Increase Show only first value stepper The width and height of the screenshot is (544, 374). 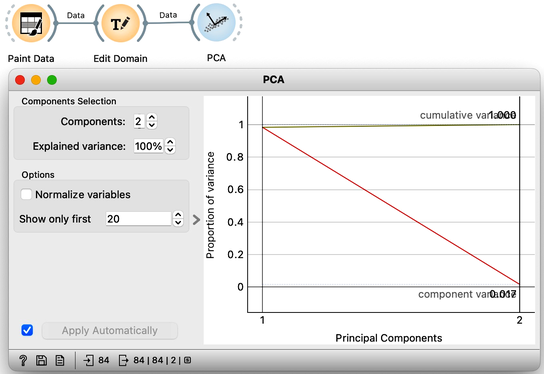178,215
